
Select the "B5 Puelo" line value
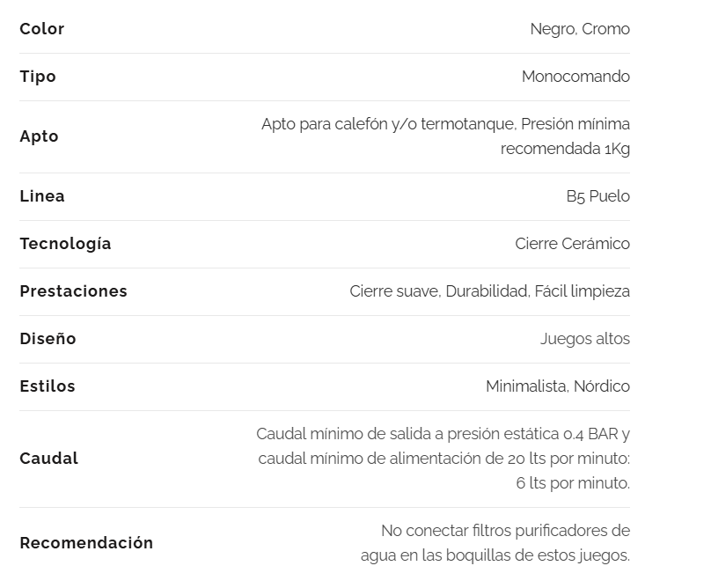coord(597,196)
